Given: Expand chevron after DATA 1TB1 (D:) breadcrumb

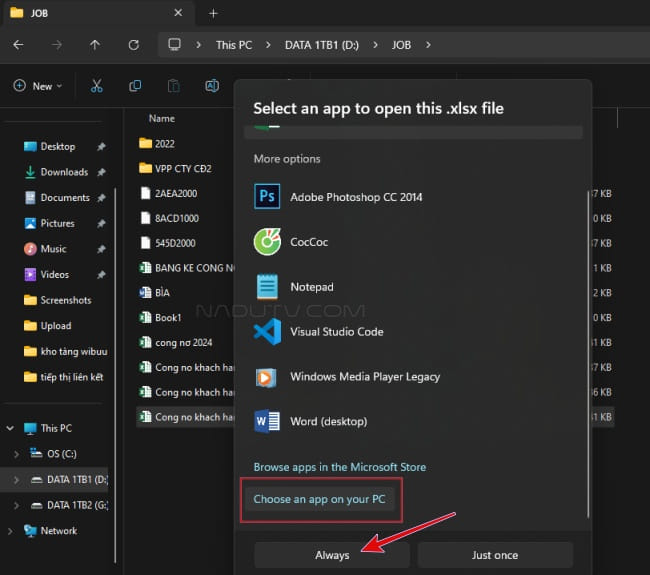Looking at the screenshot, I should (x=375, y=45).
